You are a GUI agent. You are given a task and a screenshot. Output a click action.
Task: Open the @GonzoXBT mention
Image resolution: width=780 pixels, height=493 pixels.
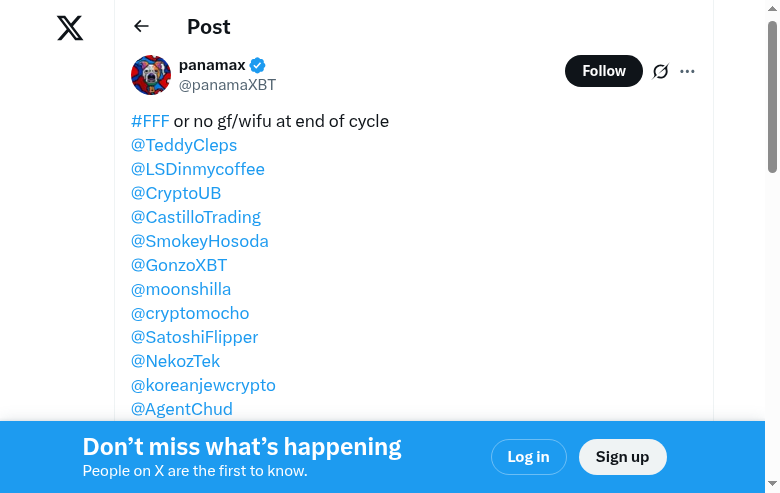point(179,265)
